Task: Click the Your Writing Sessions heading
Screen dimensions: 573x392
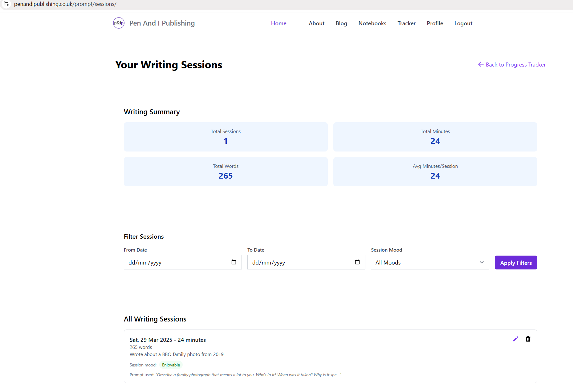Action: pyautogui.click(x=169, y=65)
